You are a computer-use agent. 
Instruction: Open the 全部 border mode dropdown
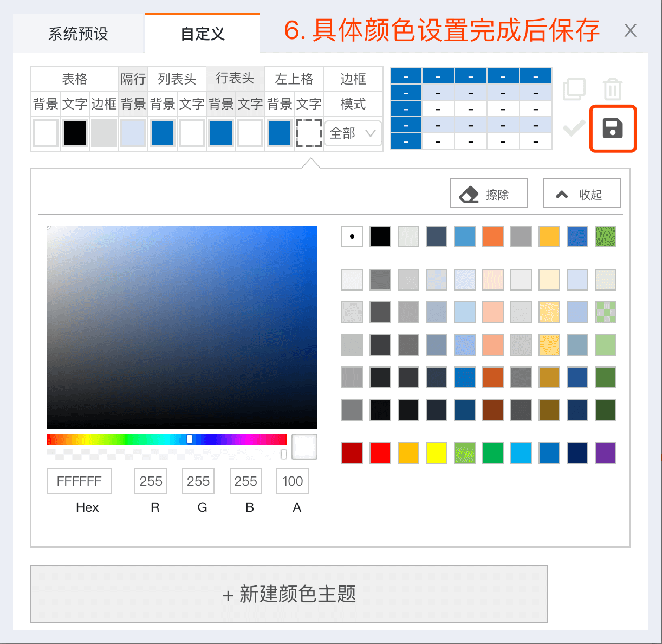[353, 133]
